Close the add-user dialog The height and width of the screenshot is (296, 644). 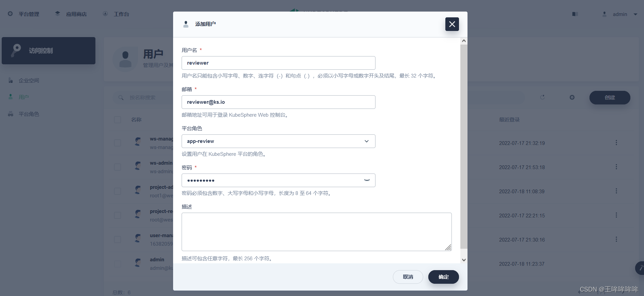pos(452,24)
